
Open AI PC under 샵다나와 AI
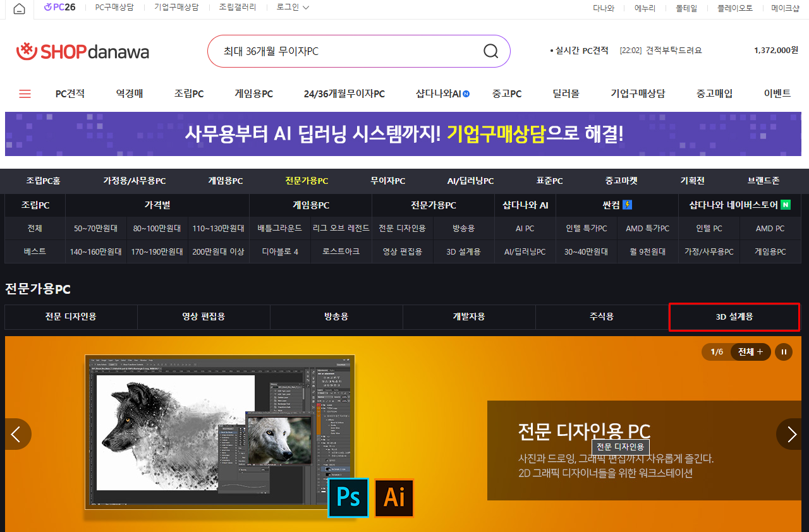pyautogui.click(x=525, y=228)
